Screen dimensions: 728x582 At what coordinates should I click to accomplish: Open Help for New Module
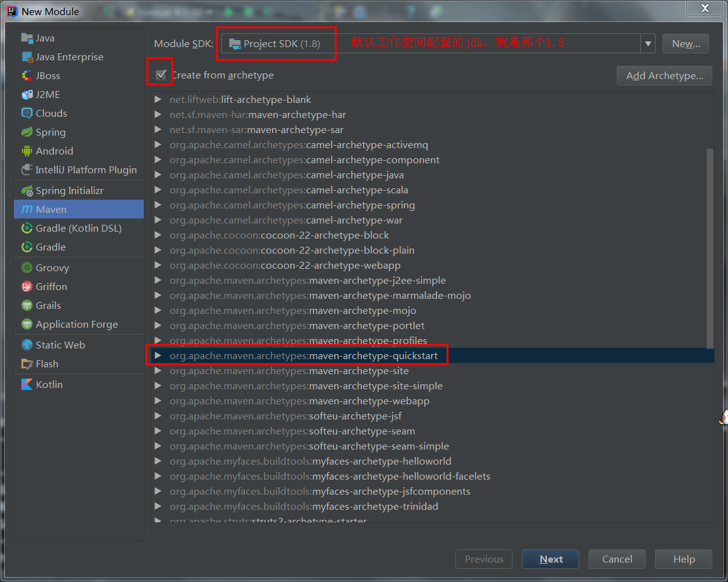click(683, 559)
